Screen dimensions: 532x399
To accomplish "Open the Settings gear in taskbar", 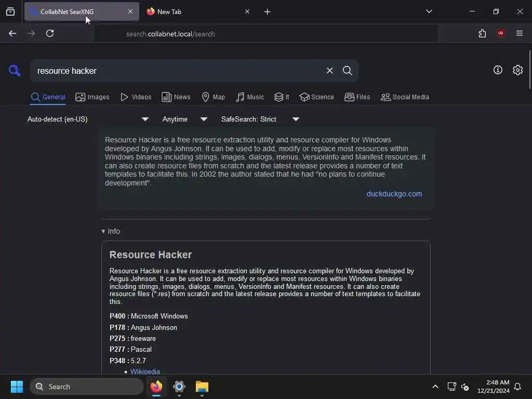I will [x=179, y=387].
